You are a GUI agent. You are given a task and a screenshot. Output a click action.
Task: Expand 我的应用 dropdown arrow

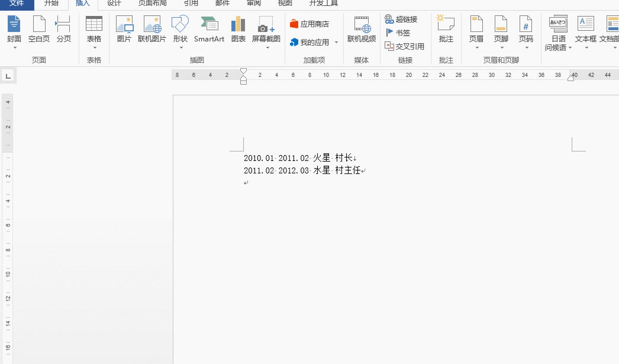coord(336,43)
